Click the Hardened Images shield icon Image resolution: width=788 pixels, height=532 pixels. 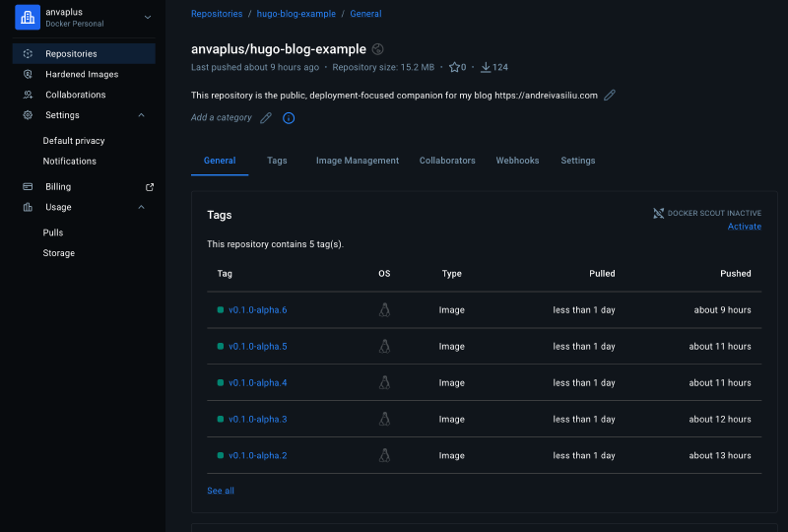tap(28, 75)
